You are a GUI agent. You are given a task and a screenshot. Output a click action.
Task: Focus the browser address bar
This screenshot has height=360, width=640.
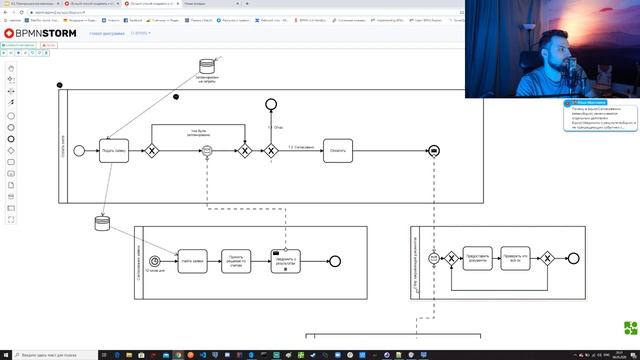(245, 12)
